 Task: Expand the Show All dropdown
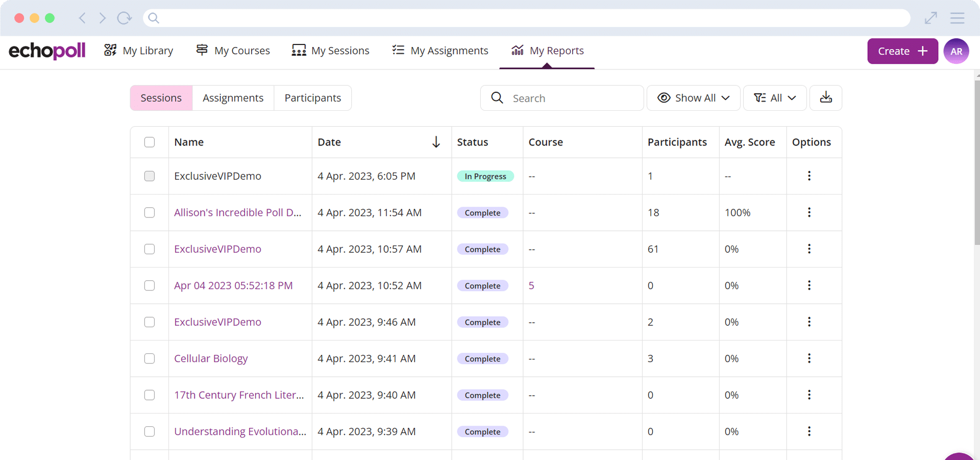pos(693,98)
